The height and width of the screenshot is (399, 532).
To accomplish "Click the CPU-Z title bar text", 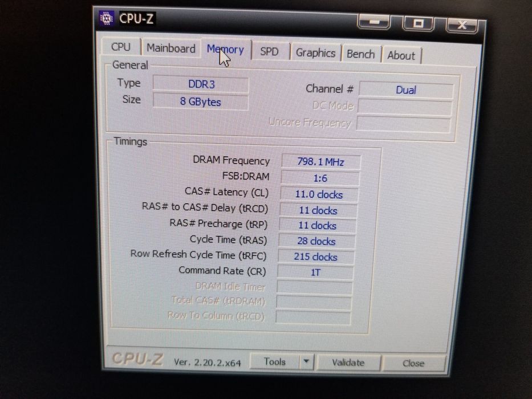I will pos(136,19).
